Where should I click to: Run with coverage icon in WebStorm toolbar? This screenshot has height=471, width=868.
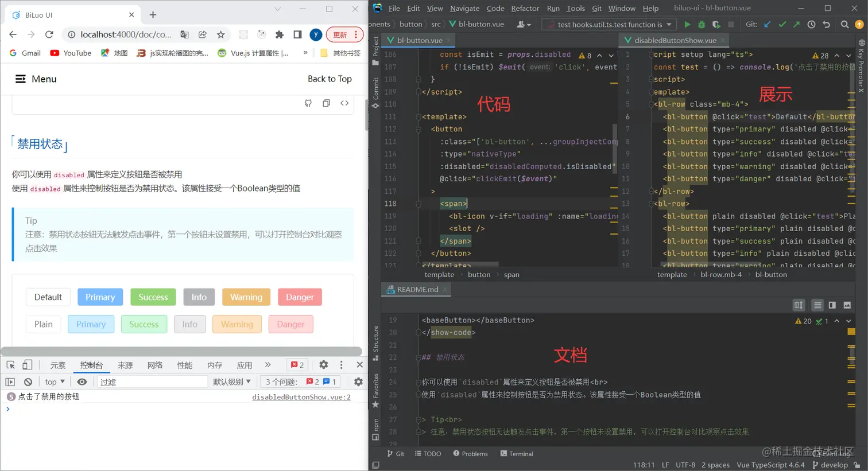coord(716,24)
